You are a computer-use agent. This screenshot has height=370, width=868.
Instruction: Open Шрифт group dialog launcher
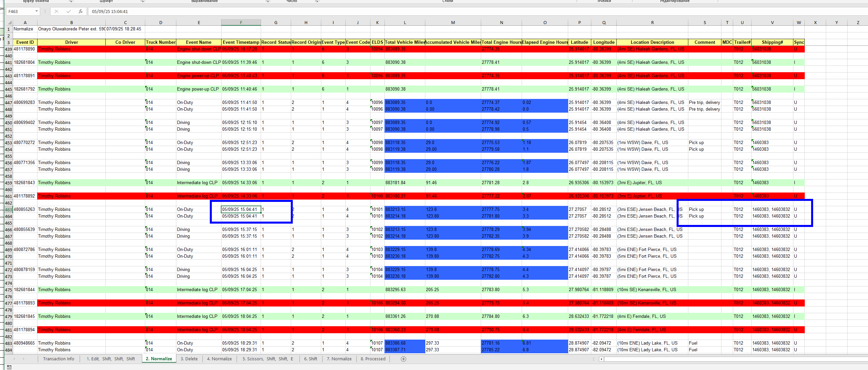[x=142, y=1]
